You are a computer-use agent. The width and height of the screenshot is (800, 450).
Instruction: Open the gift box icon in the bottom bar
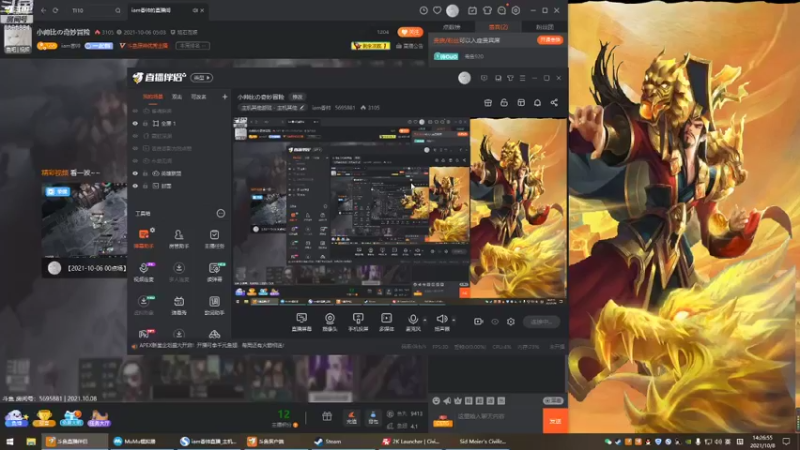click(x=327, y=416)
